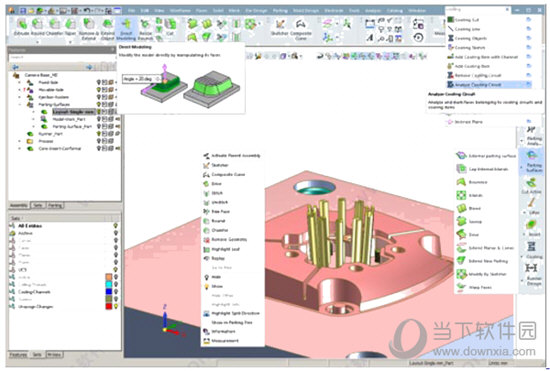The width and height of the screenshot is (550, 371).
Task: Expand the Core-Insert-Conformal tree node
Action: 20,148
